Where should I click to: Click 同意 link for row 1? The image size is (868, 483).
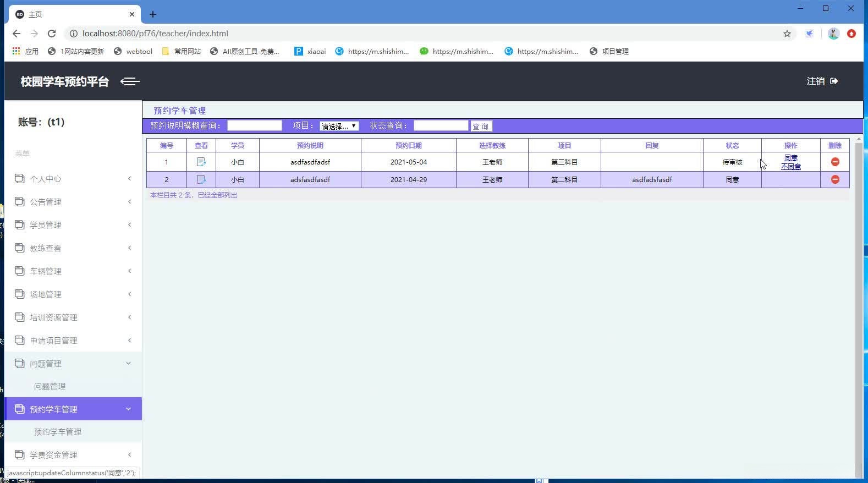point(791,158)
